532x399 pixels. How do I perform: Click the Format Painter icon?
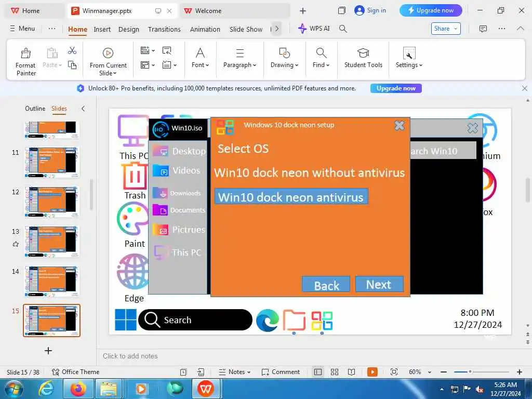click(x=26, y=54)
